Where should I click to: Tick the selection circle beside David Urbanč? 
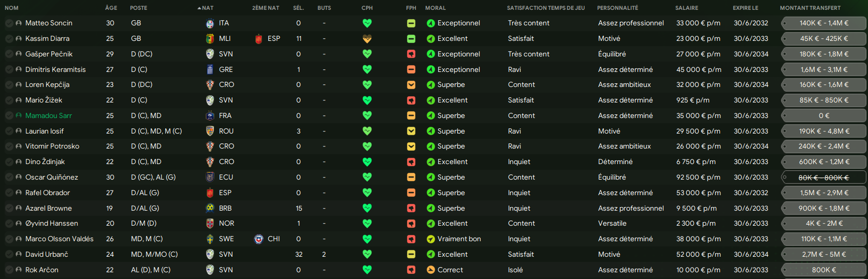(x=9, y=255)
